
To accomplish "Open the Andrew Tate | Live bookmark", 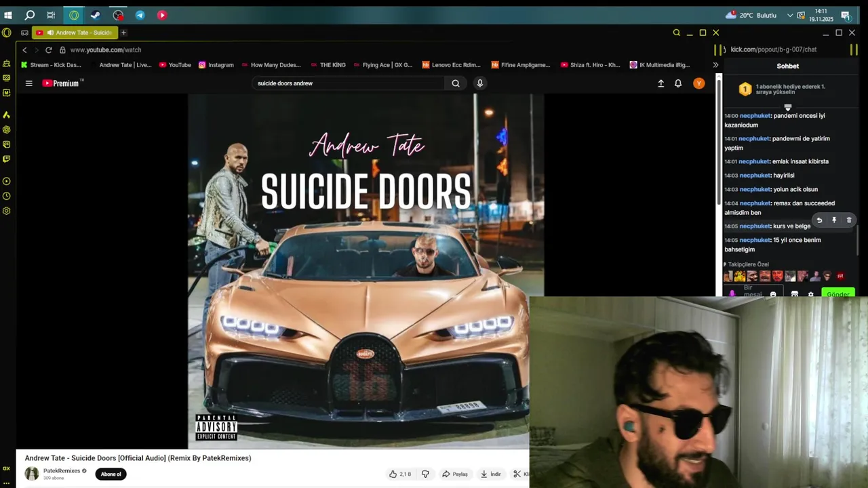I will 121,65.
